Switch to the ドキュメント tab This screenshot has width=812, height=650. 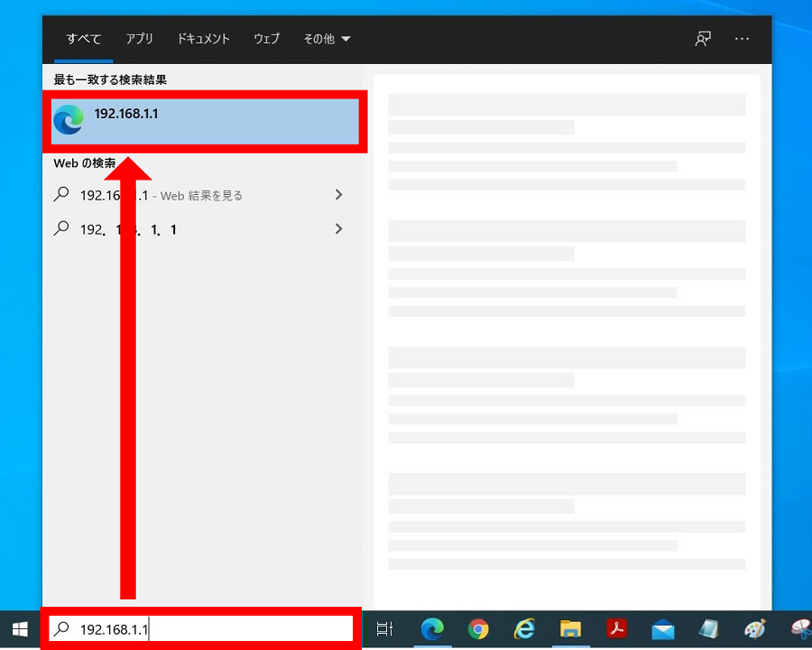(204, 39)
